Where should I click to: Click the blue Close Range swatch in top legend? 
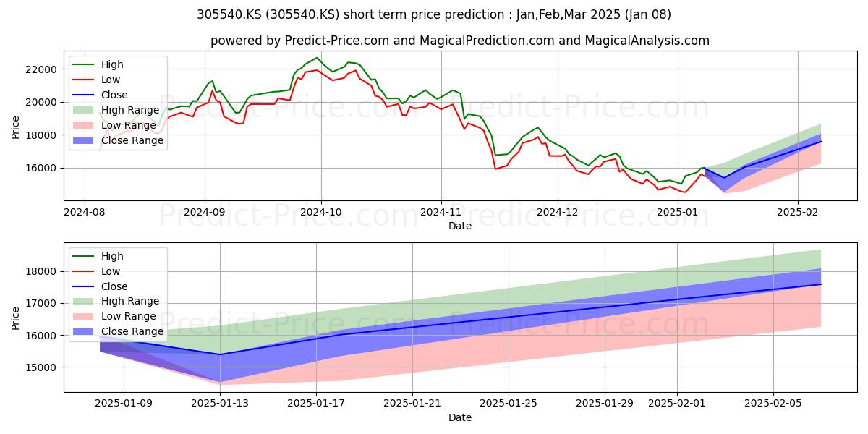click(x=83, y=140)
